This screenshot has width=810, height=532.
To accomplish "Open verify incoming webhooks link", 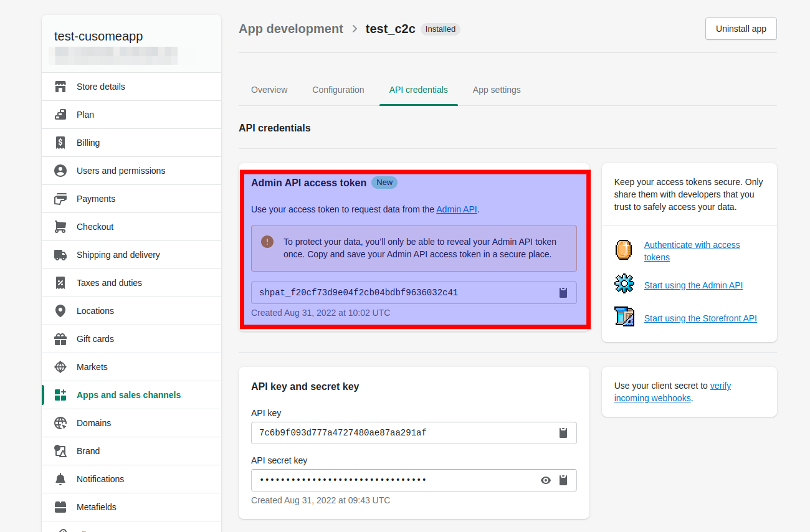I will tap(672, 392).
